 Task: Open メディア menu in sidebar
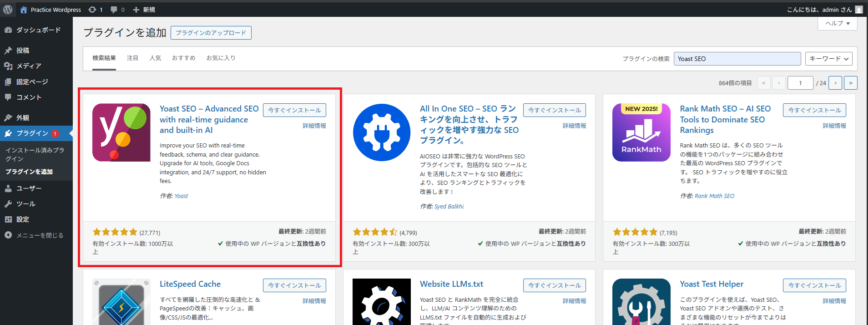coord(36,66)
